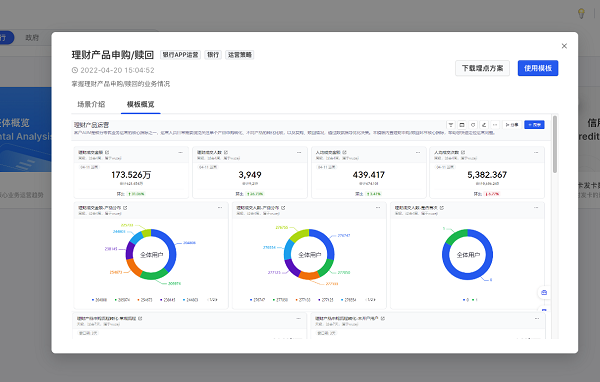This screenshot has height=382, width=600.
Task: Click open-link icon on lower right trend card title
Action: 383,318
